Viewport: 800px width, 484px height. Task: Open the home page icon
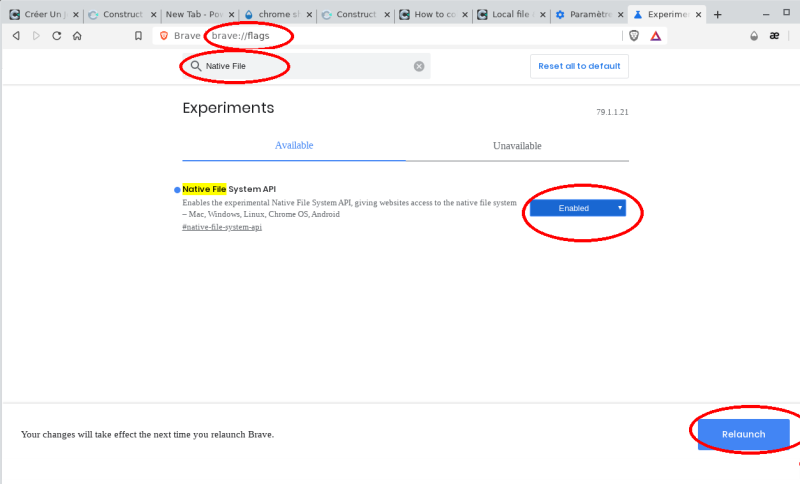point(77,36)
